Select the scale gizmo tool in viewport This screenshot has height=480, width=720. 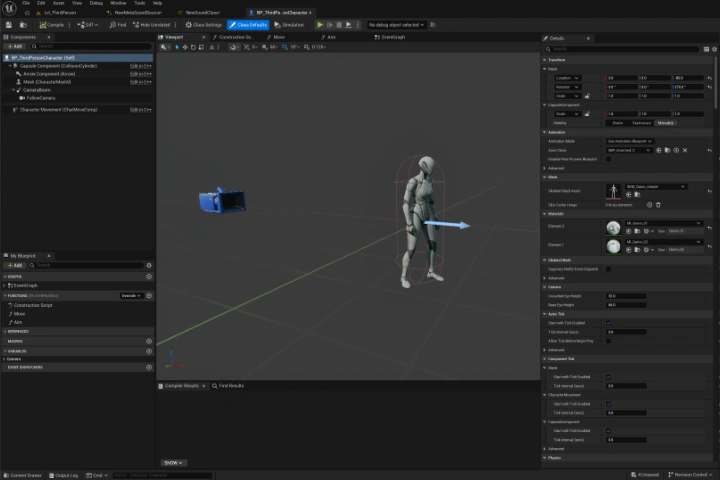pos(201,47)
